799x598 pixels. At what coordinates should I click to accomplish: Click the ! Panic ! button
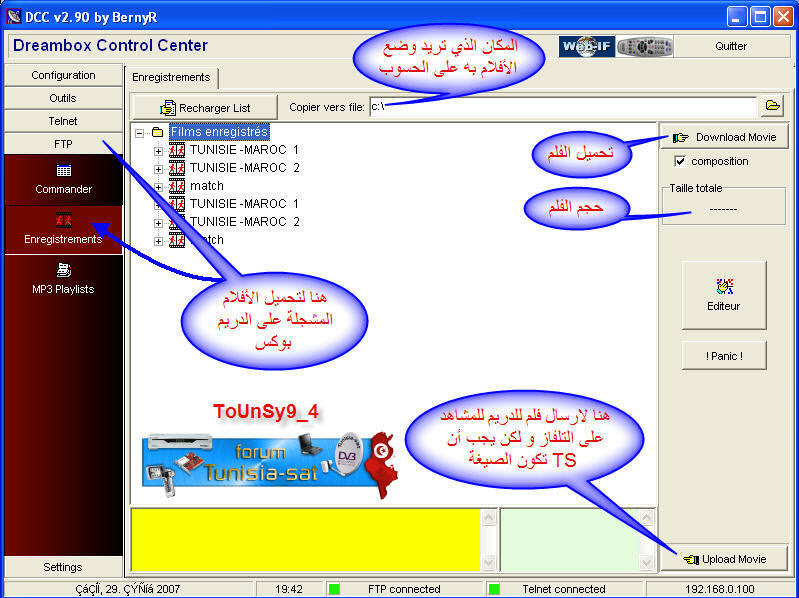point(724,356)
